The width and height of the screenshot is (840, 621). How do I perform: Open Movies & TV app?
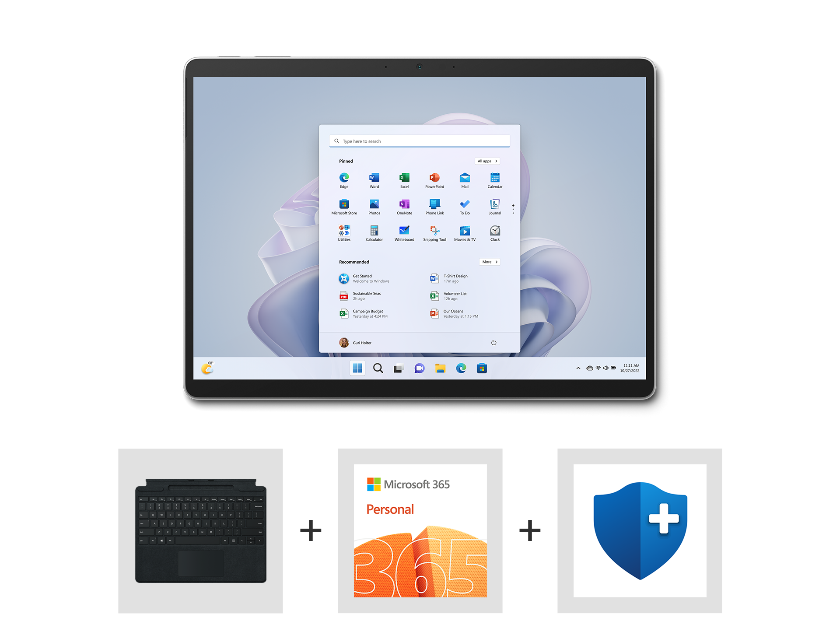pyautogui.click(x=465, y=234)
